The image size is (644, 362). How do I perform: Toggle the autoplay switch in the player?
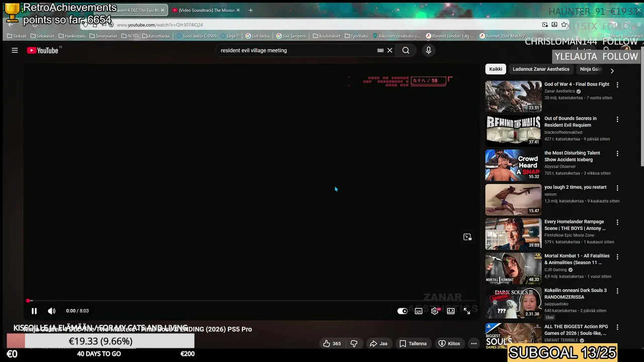click(x=402, y=311)
